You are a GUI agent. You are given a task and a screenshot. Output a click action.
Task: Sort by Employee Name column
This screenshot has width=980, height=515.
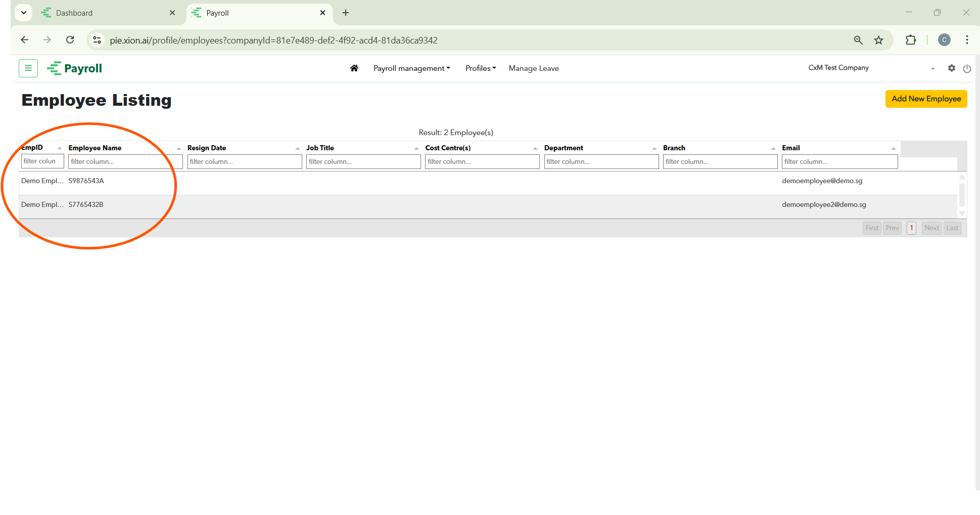pos(95,148)
